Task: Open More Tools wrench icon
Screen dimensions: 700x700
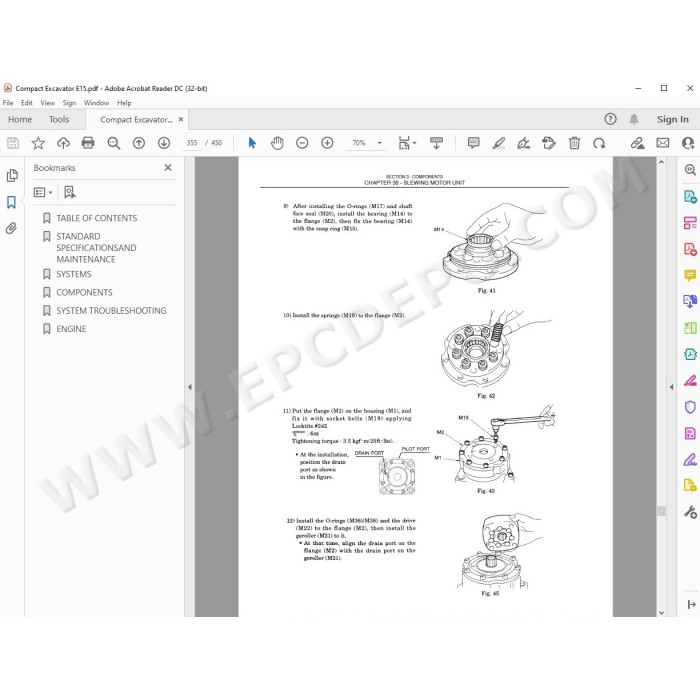Action: tap(690, 512)
